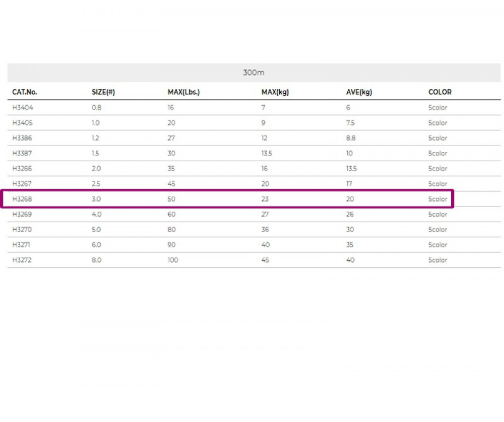Click catalog number H3270
Screen dimensions: 504x422
coord(23,230)
